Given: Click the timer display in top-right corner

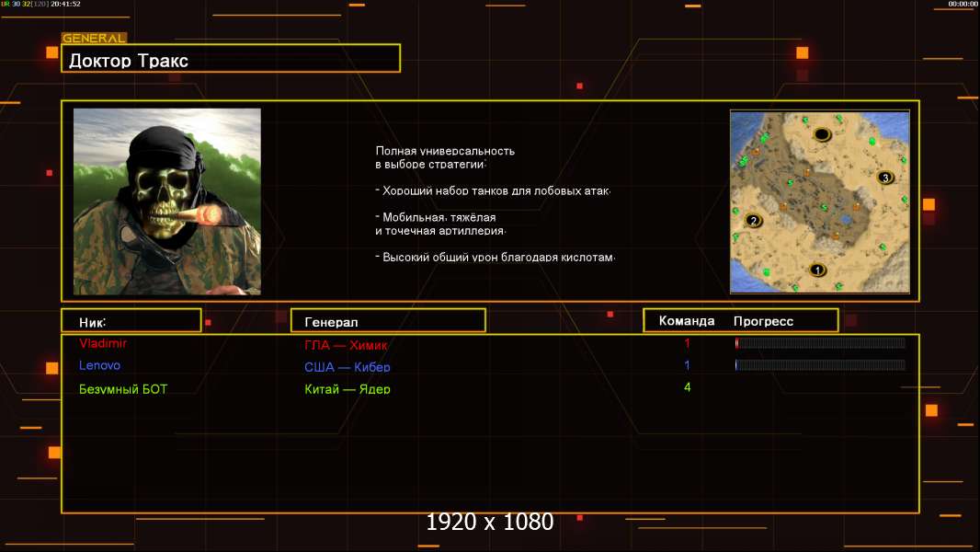Looking at the screenshot, I should click(x=963, y=5).
